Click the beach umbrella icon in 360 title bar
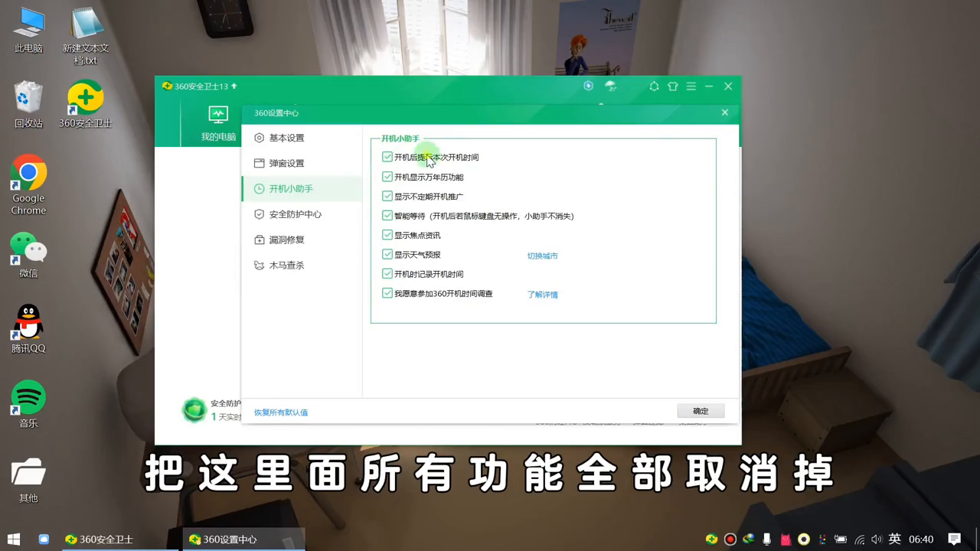The image size is (980, 551). click(610, 86)
